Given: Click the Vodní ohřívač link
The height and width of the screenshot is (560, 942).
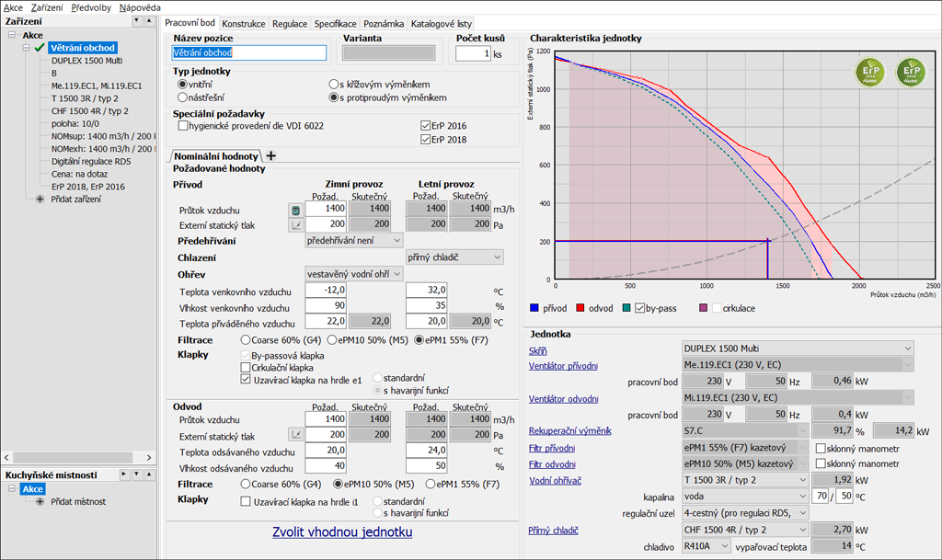Looking at the screenshot, I should 555,480.
